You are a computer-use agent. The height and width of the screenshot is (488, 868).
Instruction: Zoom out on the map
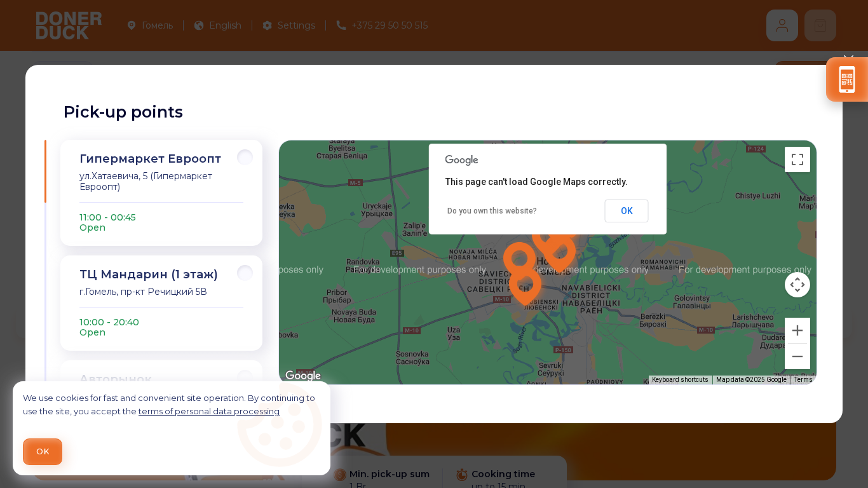[797, 356]
